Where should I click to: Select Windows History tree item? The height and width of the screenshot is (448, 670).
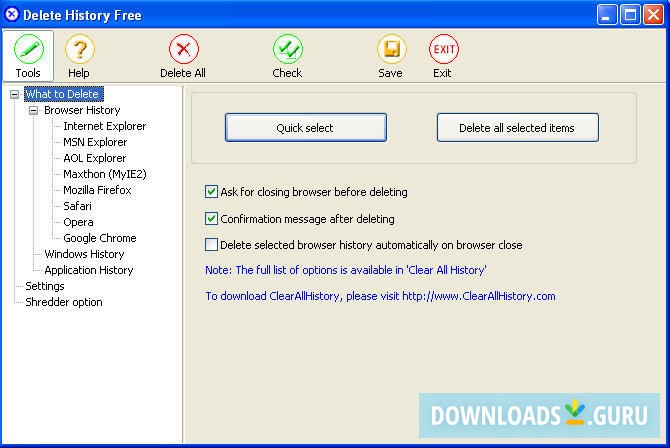click(84, 254)
